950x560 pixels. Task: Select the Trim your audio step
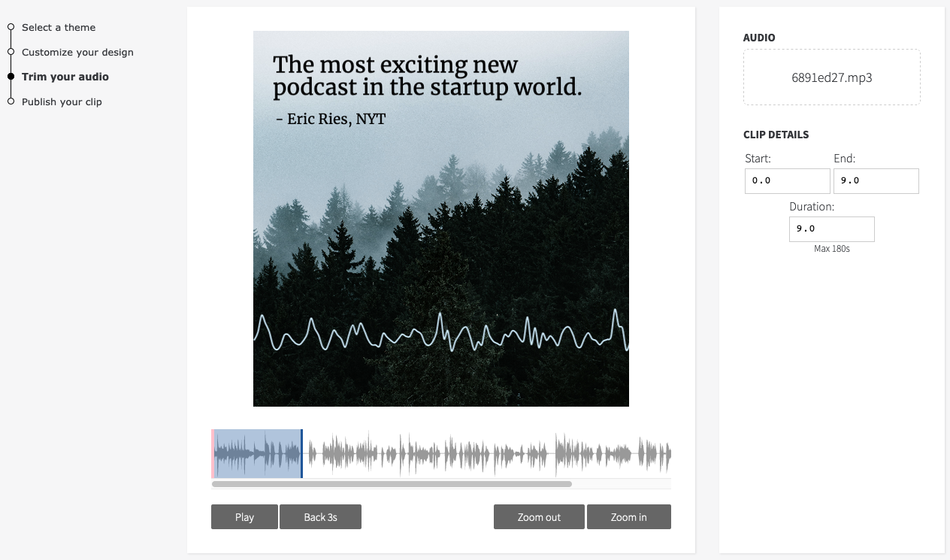tap(65, 77)
